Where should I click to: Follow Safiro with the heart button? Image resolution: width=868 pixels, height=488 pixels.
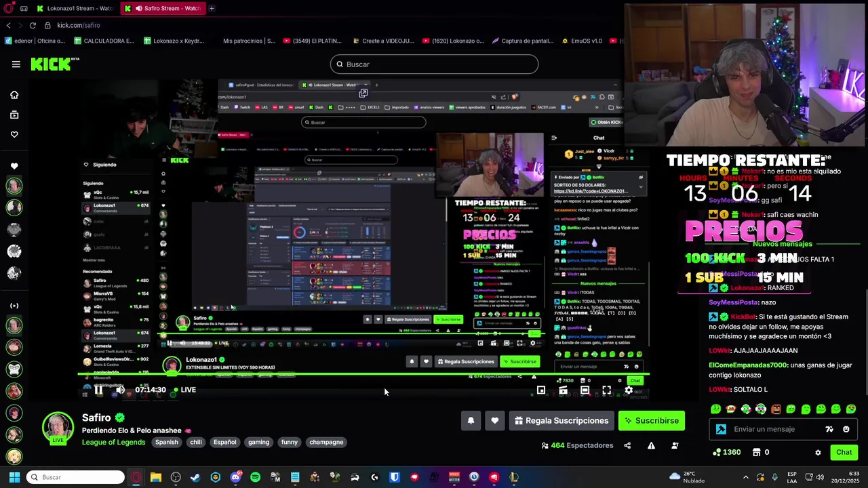click(x=495, y=421)
